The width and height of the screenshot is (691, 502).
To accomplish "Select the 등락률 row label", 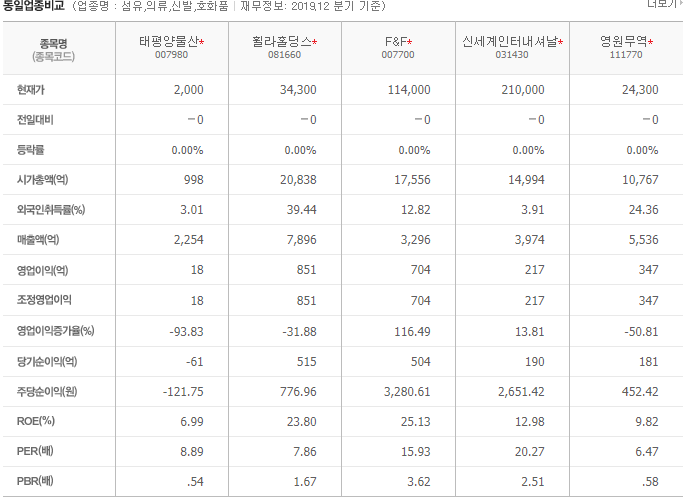I will click(x=30, y=150).
